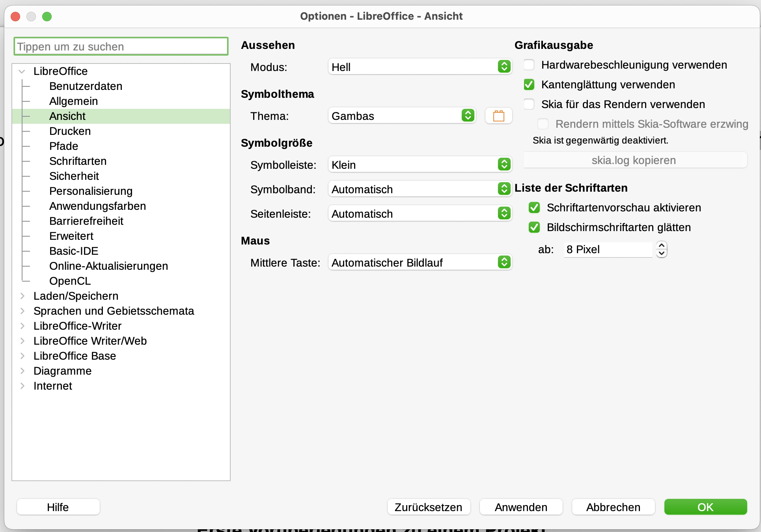Image resolution: width=761 pixels, height=532 pixels.
Task: Click the Zurücksetzen button
Action: 429,507
